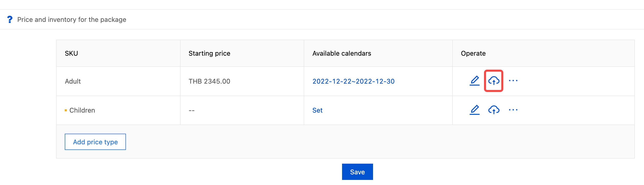Open the more options ellipsis for Adult
644x185 pixels.
[x=513, y=81]
